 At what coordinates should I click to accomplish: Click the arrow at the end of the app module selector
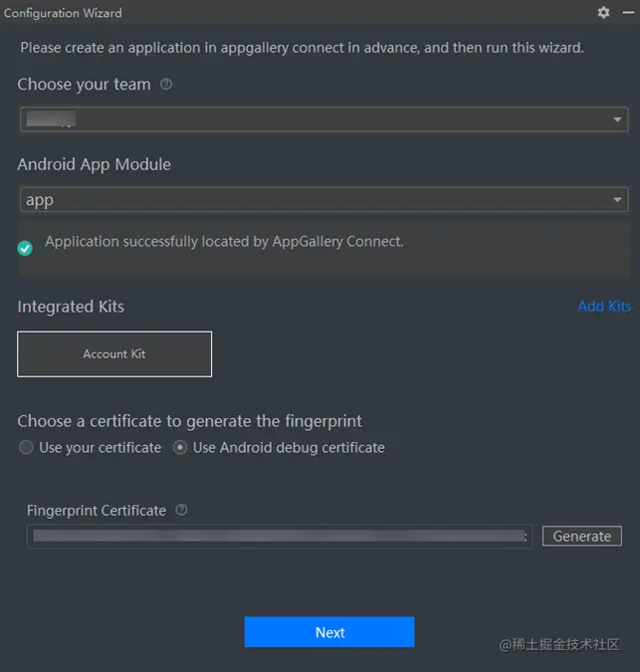tap(617, 201)
